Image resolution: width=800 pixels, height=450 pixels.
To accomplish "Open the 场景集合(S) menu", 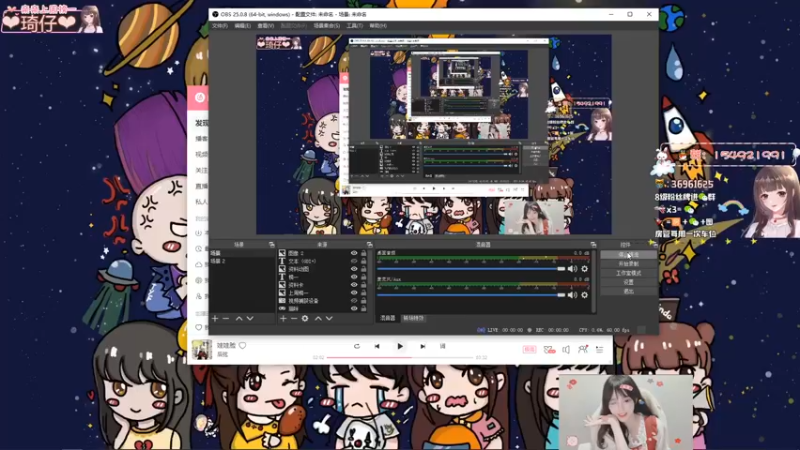I will click(327, 26).
